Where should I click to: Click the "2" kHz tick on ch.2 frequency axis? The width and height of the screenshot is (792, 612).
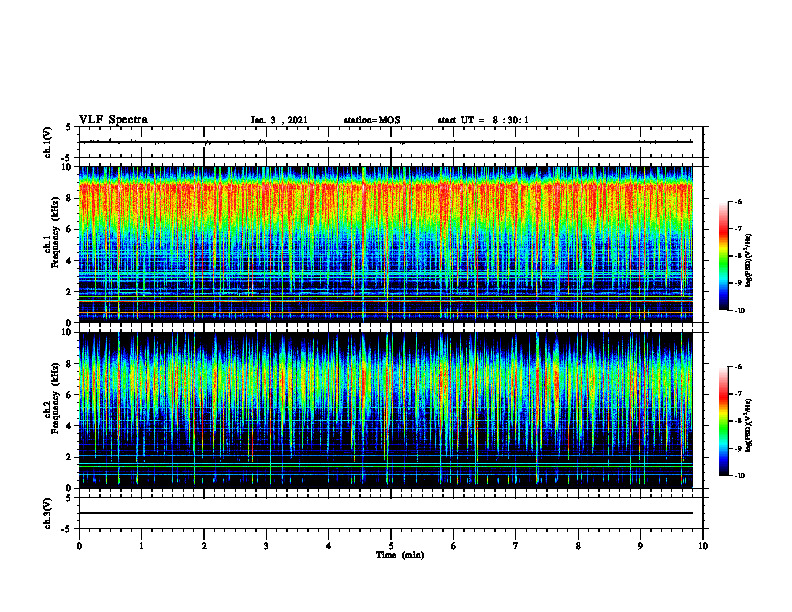70,457
